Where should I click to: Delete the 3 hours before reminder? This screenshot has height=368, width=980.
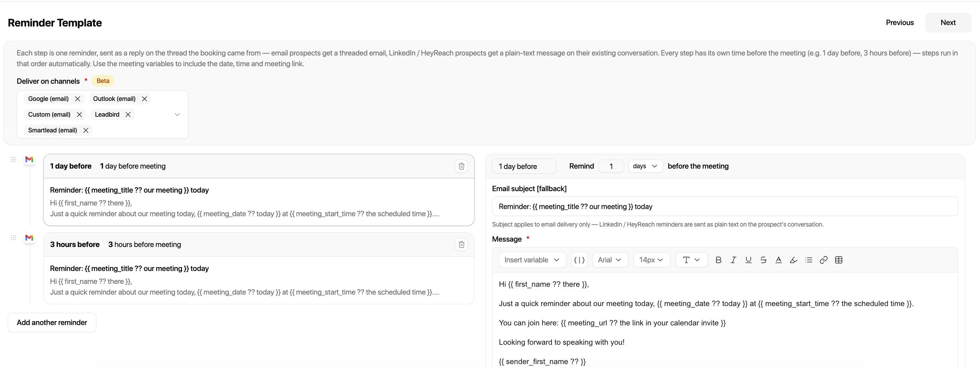461,244
